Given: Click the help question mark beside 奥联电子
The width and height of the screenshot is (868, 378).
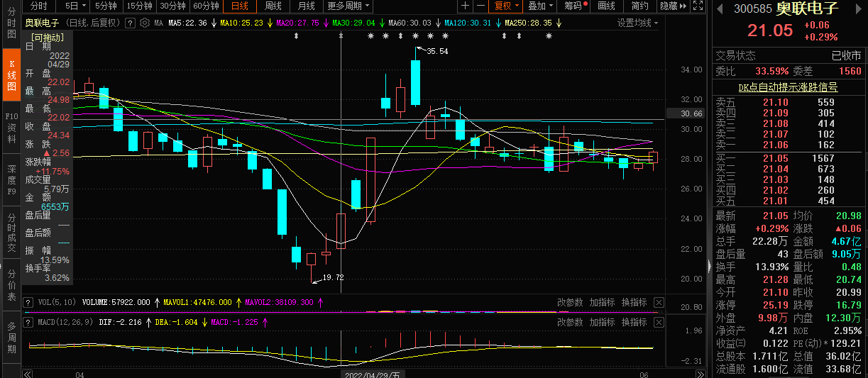Looking at the screenshot, I should [x=130, y=23].
